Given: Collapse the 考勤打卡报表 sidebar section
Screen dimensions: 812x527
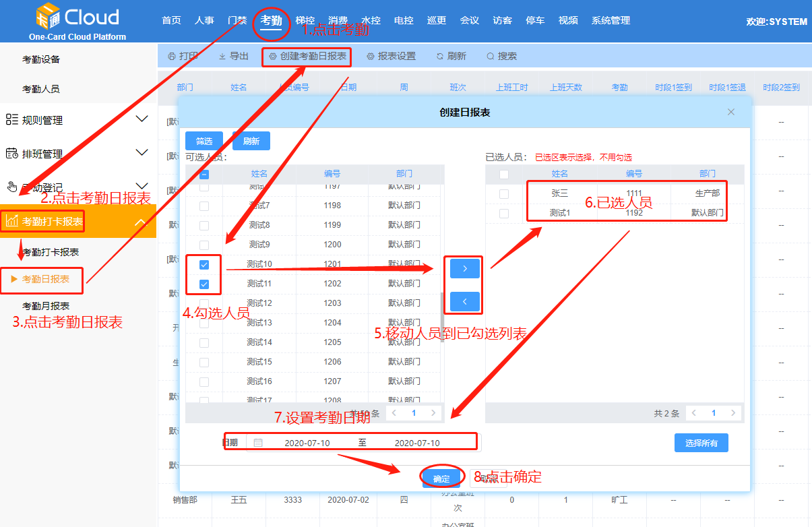Looking at the screenshot, I should [x=142, y=222].
